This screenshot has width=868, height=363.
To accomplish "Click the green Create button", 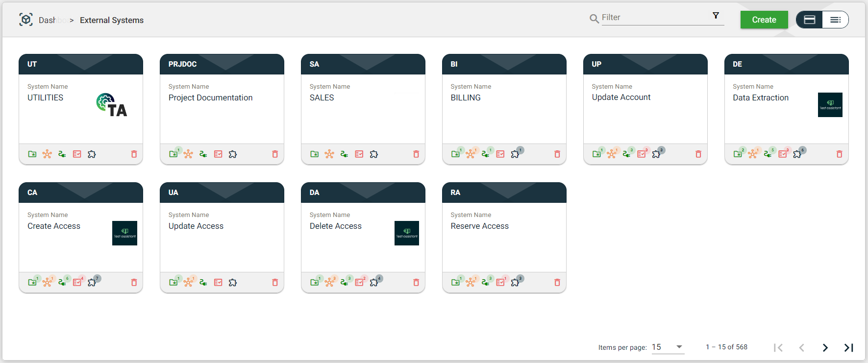I will (764, 20).
